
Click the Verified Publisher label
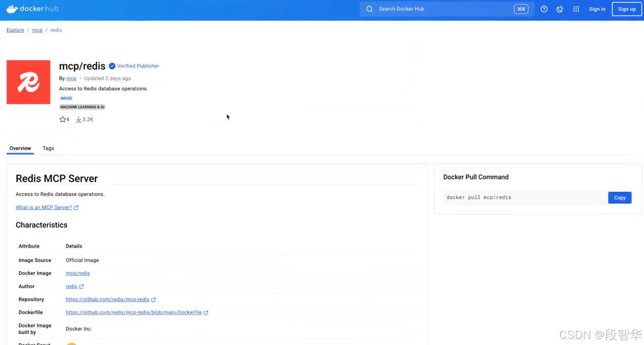[x=138, y=66]
